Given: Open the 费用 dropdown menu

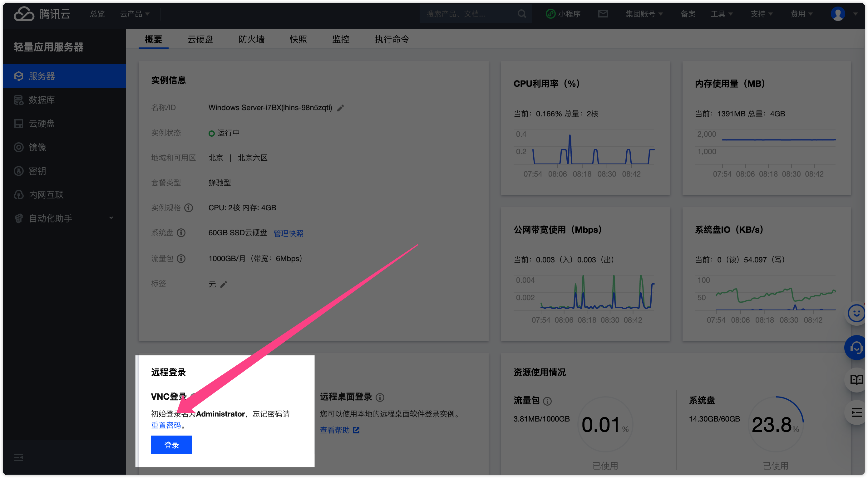Looking at the screenshot, I should (801, 14).
